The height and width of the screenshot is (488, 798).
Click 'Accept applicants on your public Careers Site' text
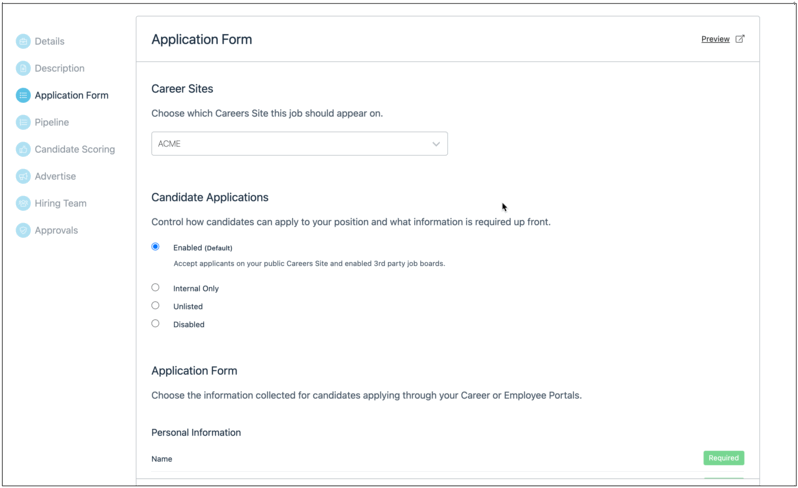point(309,264)
